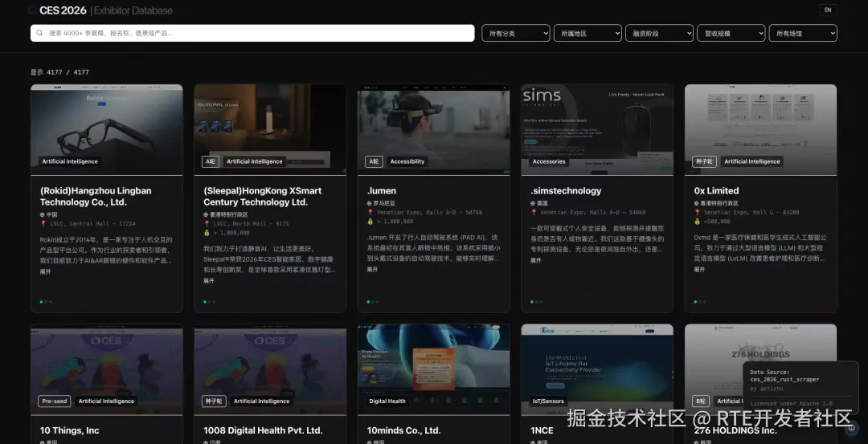
Task: Click the search magnifier icon
Action: 40,33
